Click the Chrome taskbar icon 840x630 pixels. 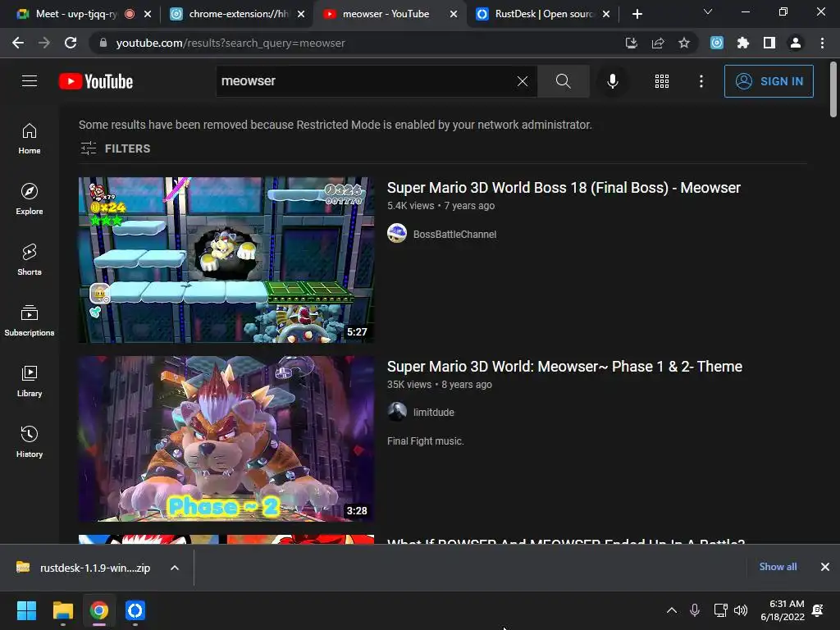click(x=99, y=610)
